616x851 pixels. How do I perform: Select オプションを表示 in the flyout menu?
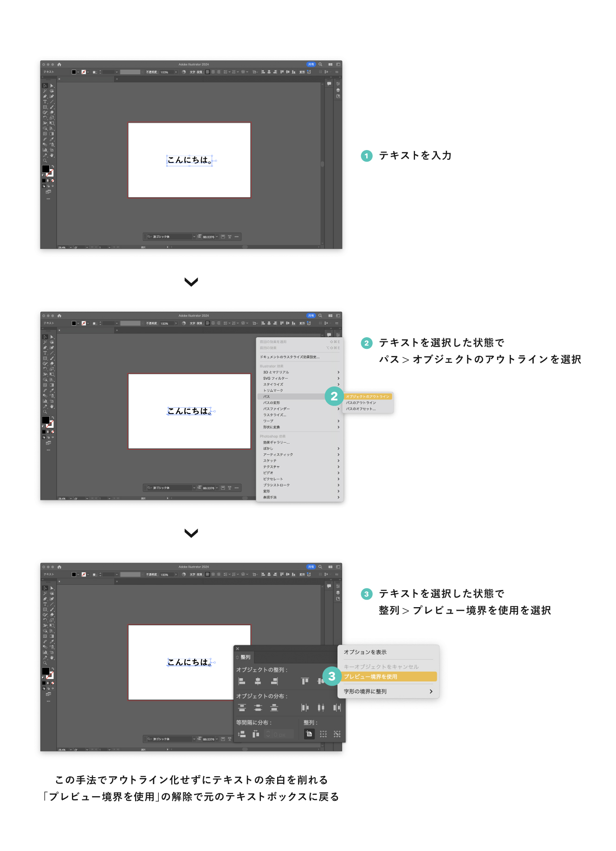point(365,652)
